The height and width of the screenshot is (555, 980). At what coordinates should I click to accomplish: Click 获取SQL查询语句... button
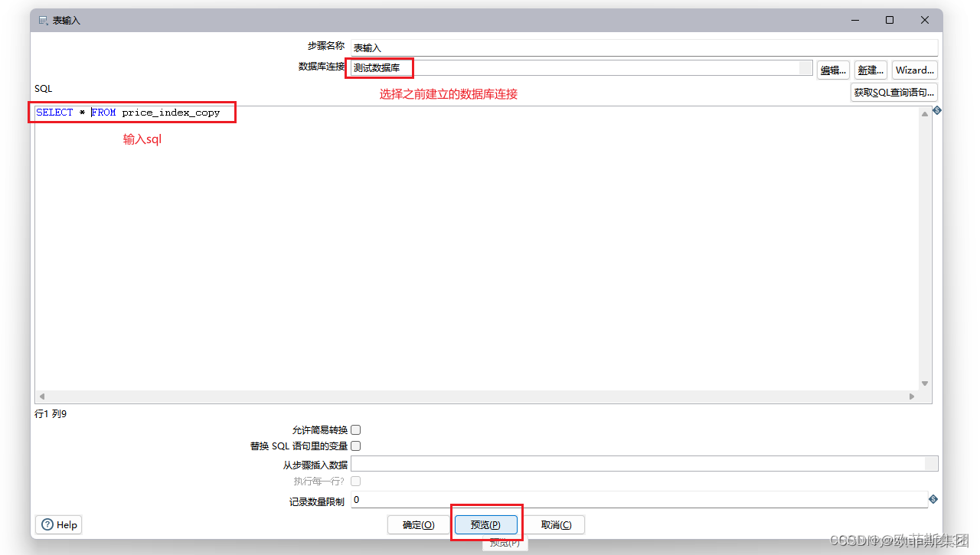[894, 93]
